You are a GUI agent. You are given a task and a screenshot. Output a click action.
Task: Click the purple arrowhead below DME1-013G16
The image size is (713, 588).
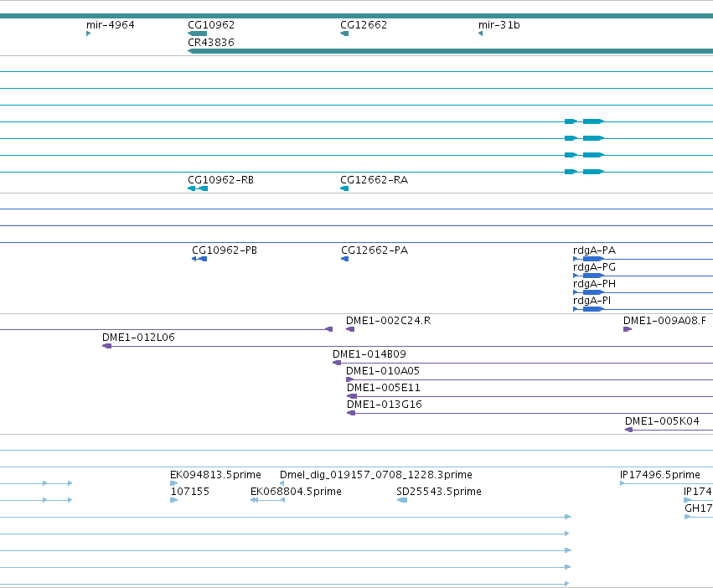click(351, 414)
